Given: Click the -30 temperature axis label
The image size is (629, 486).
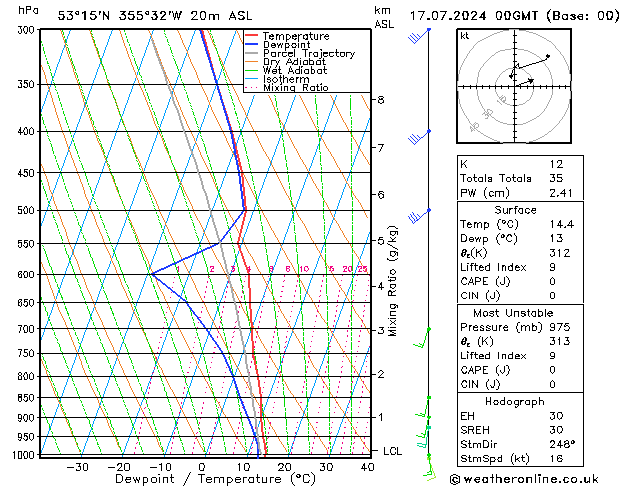Looking at the screenshot, I should click(77, 467).
